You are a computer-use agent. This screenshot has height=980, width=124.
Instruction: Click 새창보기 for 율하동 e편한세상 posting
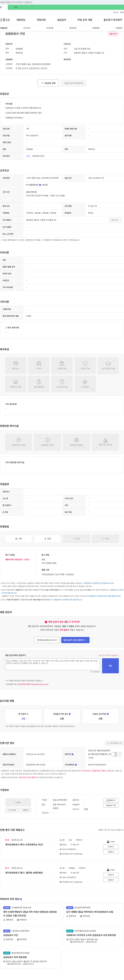[111, 880]
